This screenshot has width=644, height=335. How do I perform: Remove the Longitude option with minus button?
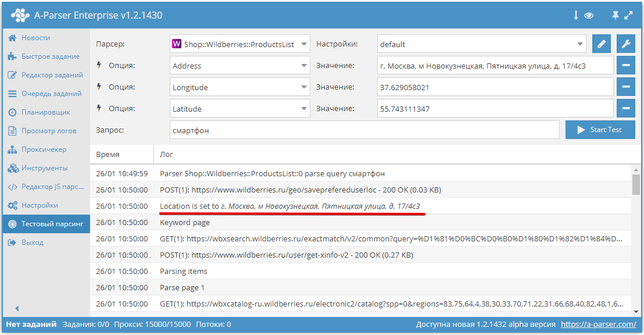point(625,87)
